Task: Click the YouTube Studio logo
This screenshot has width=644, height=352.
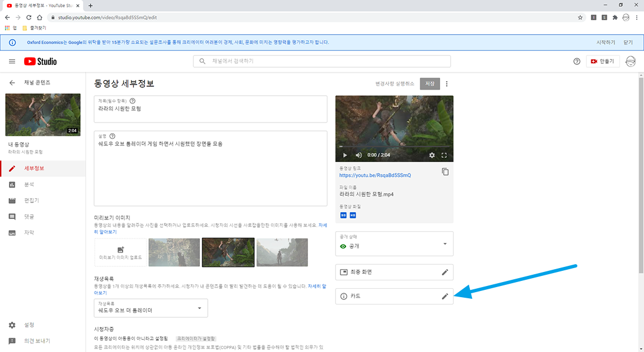Action: 40,61
